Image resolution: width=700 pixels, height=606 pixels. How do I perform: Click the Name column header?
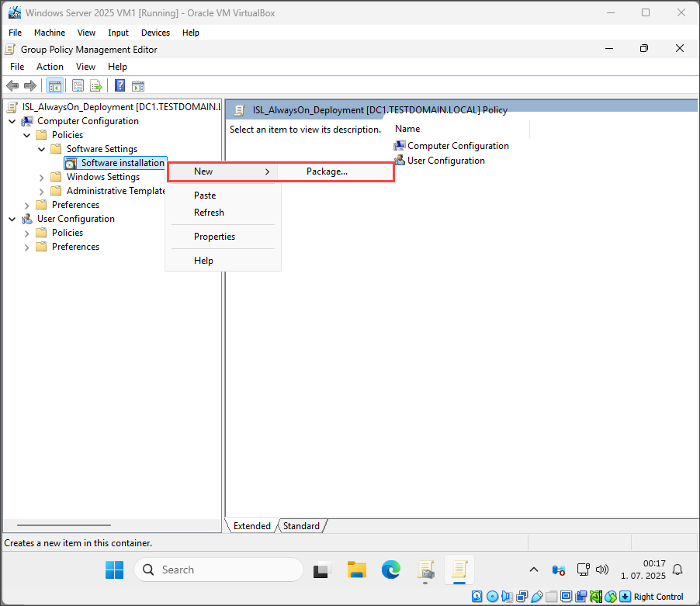point(461,129)
